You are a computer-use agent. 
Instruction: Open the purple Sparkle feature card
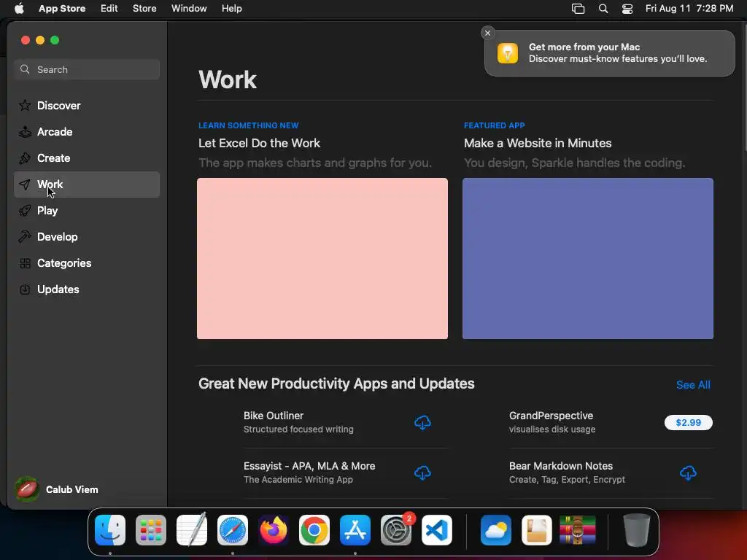[588, 259]
